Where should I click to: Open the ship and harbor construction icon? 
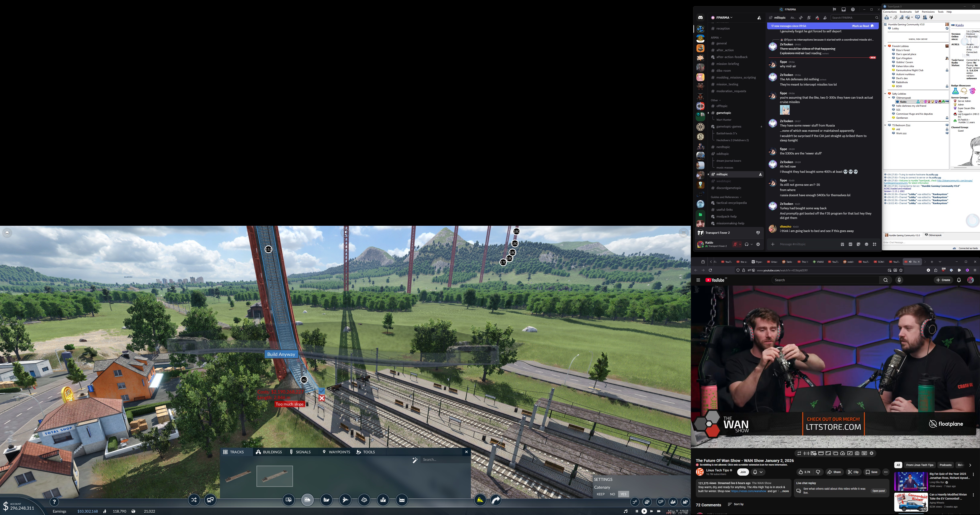pos(326,500)
